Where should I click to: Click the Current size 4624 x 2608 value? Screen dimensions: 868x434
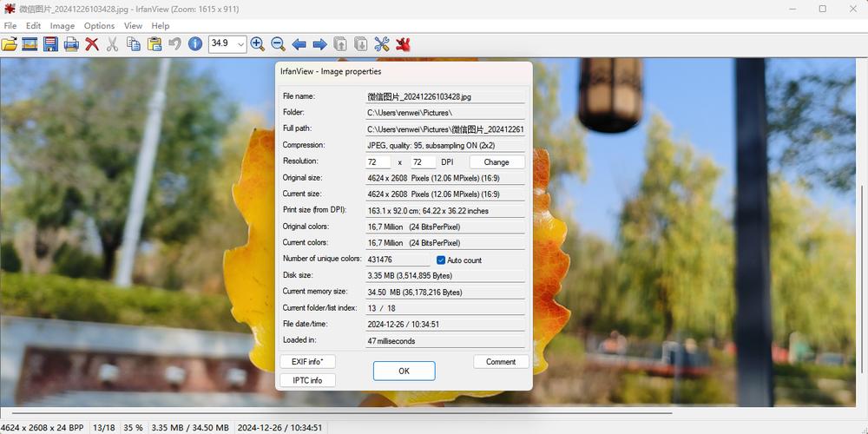tap(445, 194)
